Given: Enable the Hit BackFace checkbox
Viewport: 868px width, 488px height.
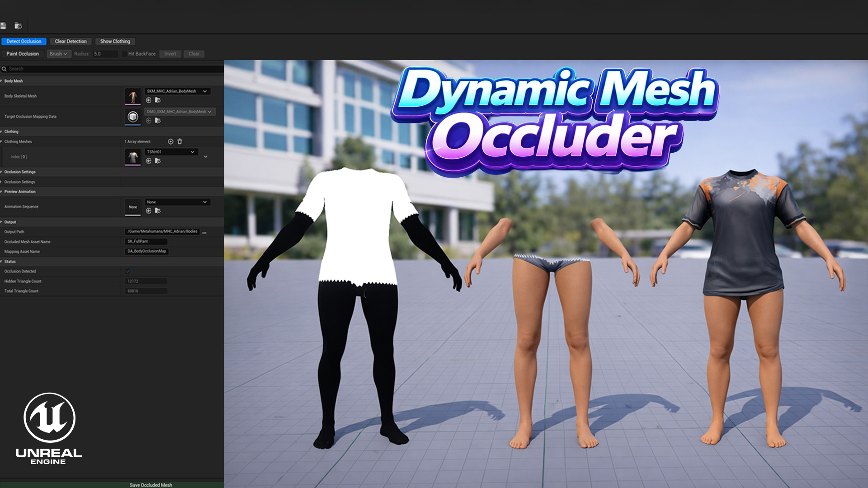Looking at the screenshot, I should tap(124, 54).
